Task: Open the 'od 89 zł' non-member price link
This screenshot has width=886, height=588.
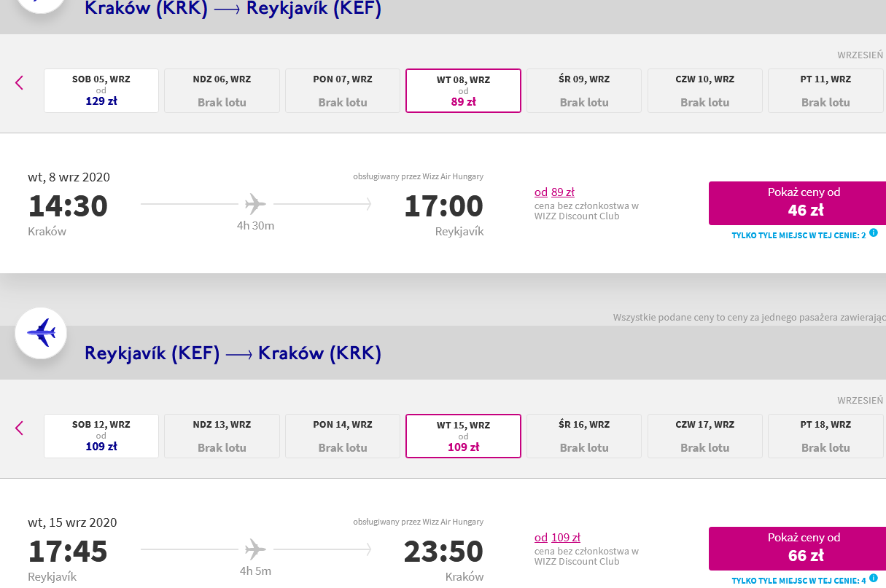Action: [554, 192]
